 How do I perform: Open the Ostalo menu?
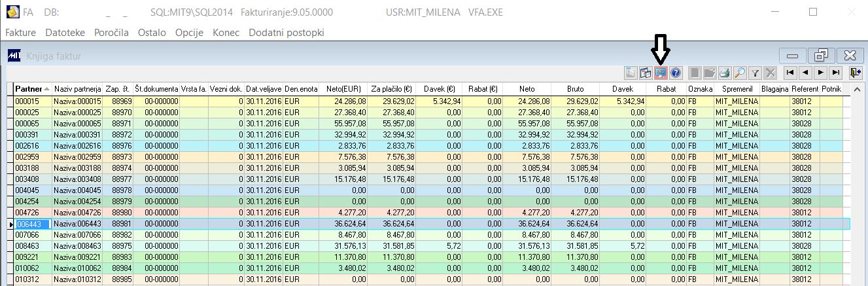[152, 32]
